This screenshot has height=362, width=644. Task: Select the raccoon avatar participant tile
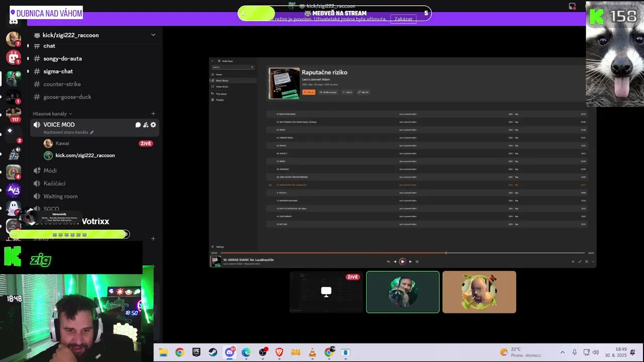[x=403, y=292]
